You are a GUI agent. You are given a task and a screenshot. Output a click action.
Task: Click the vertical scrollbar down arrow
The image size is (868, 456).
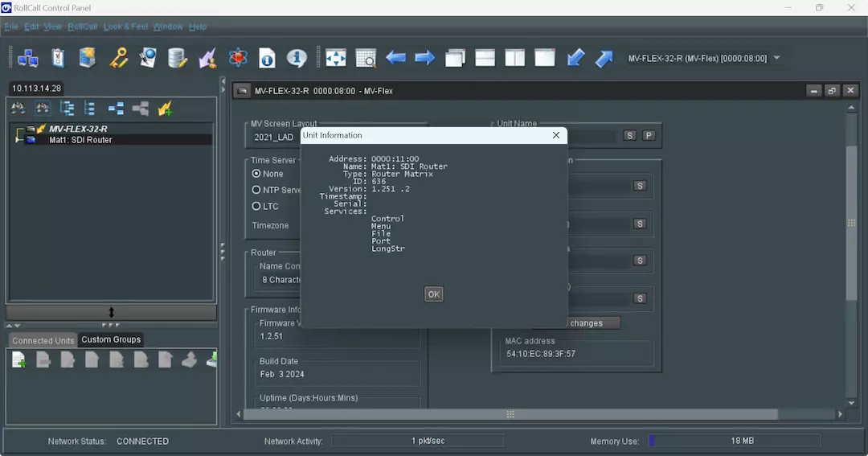point(851,404)
